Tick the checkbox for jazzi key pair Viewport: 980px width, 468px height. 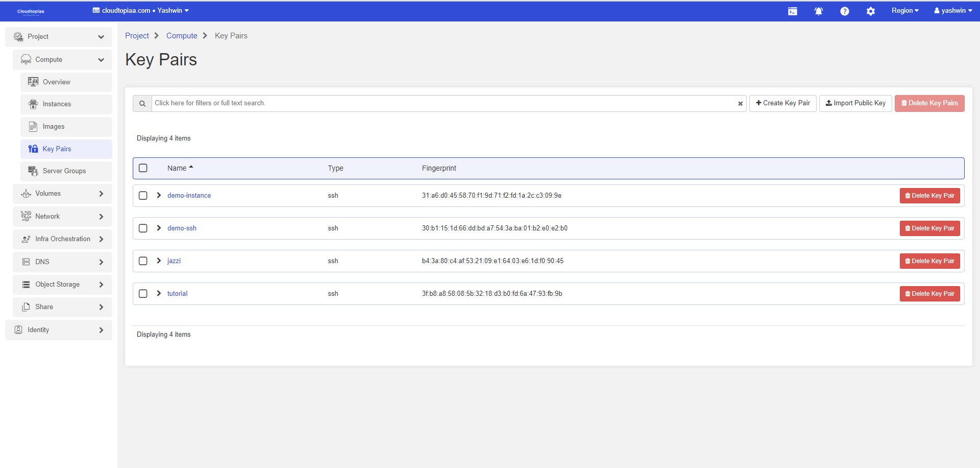tap(143, 261)
